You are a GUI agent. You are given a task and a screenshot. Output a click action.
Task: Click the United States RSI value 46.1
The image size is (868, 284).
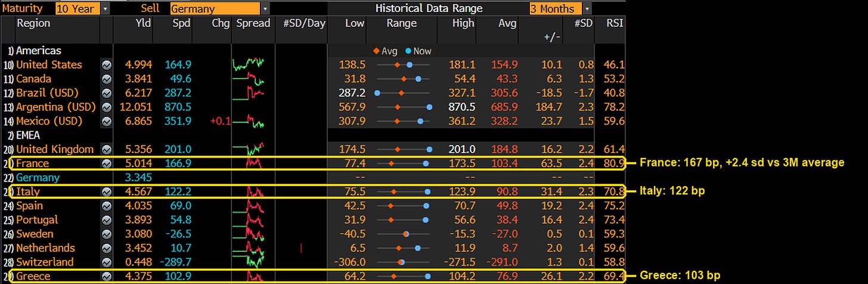[614, 65]
